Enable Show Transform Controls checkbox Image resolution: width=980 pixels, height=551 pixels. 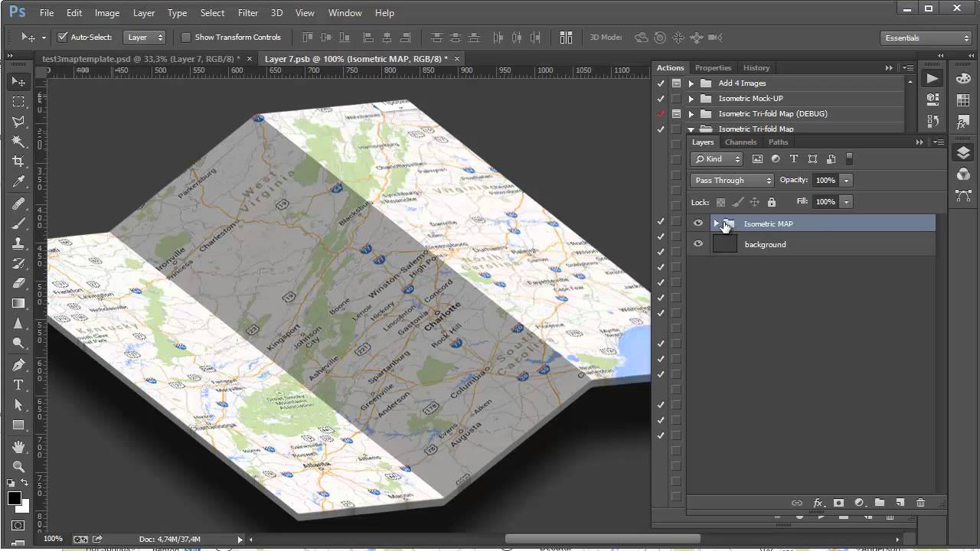pos(185,37)
